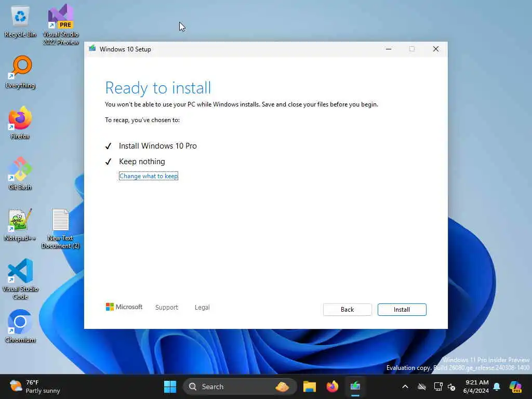Viewport: 532px width, 399px height.
Task: Select New Text Document (2) file
Action: [61, 229]
